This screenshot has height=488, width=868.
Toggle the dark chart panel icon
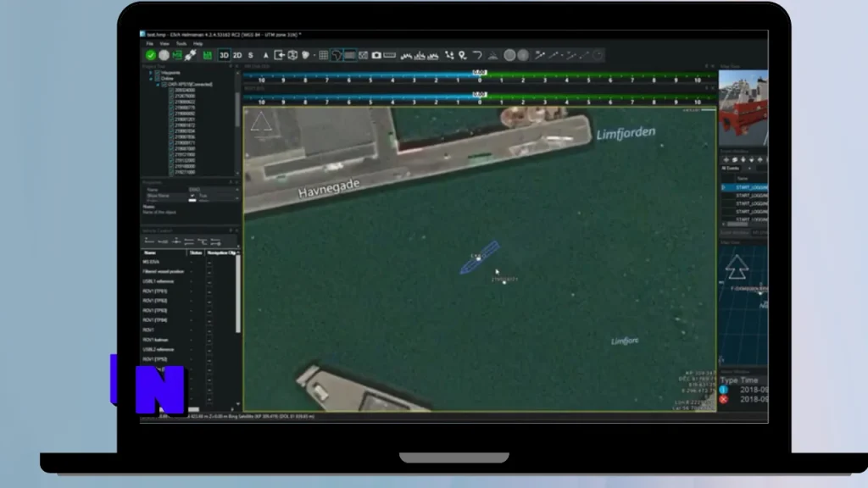tap(350, 55)
